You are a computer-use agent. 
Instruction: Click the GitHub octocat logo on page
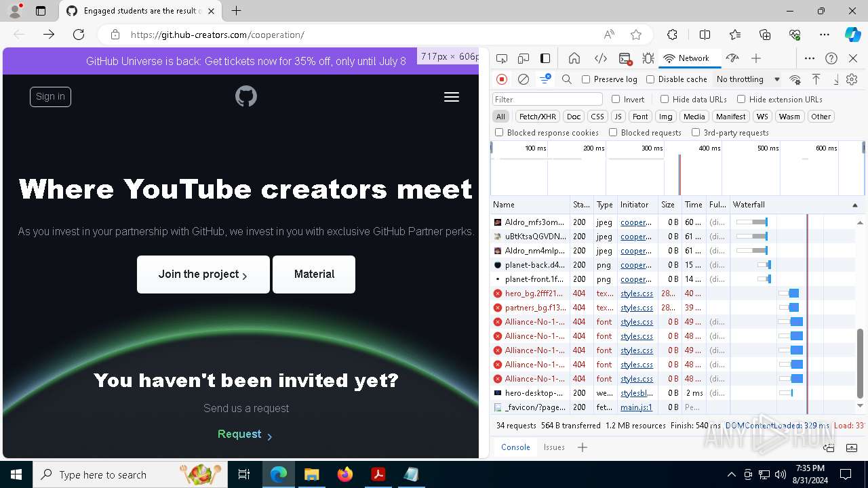(x=246, y=96)
